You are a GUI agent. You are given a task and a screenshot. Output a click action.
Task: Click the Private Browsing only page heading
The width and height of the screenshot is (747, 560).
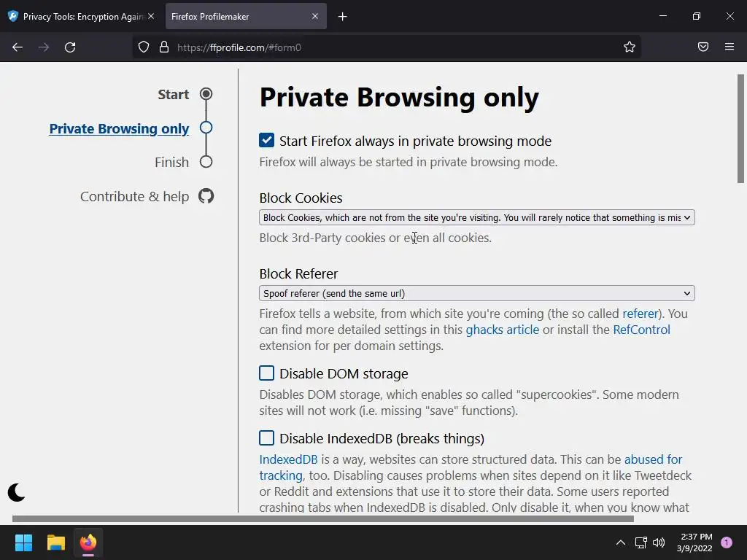[399, 97]
